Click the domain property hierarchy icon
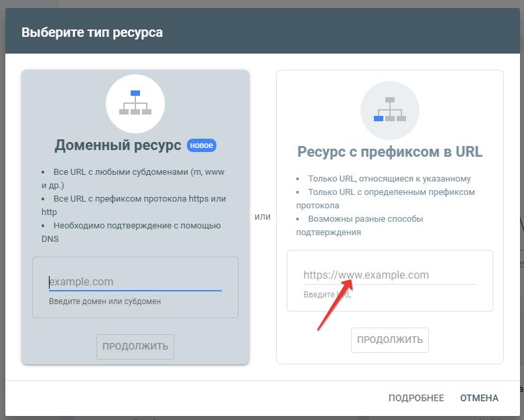This screenshot has height=420, width=524. (x=135, y=103)
